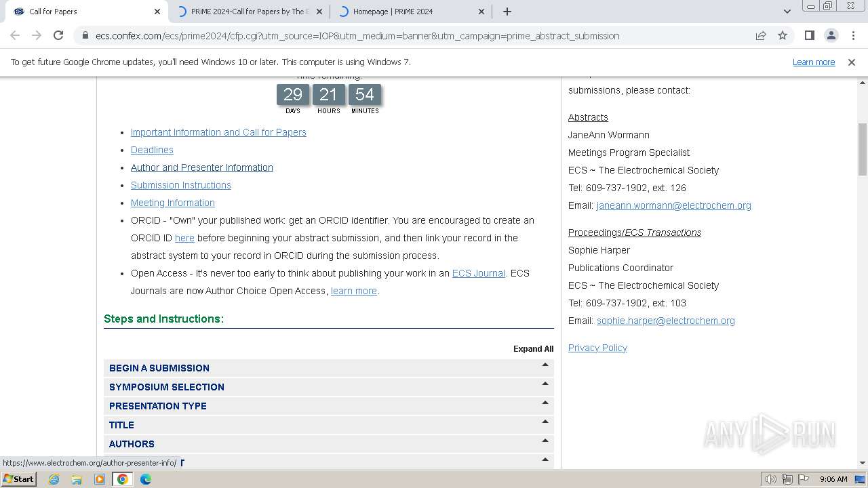Click the ORCID 'here' link
This screenshot has height=488, width=868.
tap(184, 238)
